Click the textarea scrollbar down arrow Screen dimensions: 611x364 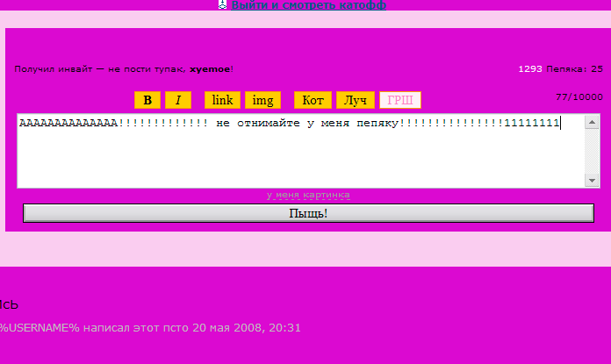592,180
